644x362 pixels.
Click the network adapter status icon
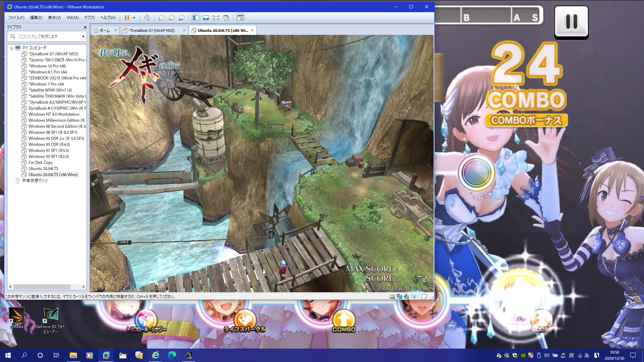[399, 297]
